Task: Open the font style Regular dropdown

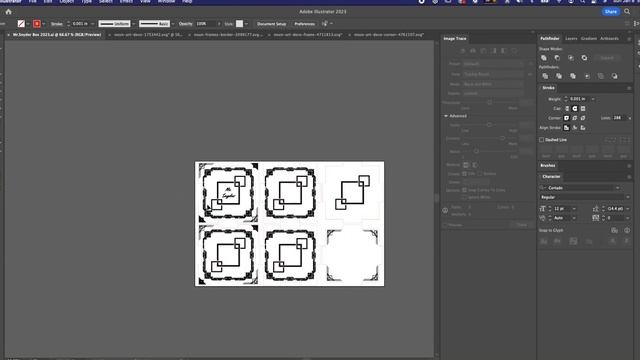Action: pyautogui.click(x=627, y=197)
